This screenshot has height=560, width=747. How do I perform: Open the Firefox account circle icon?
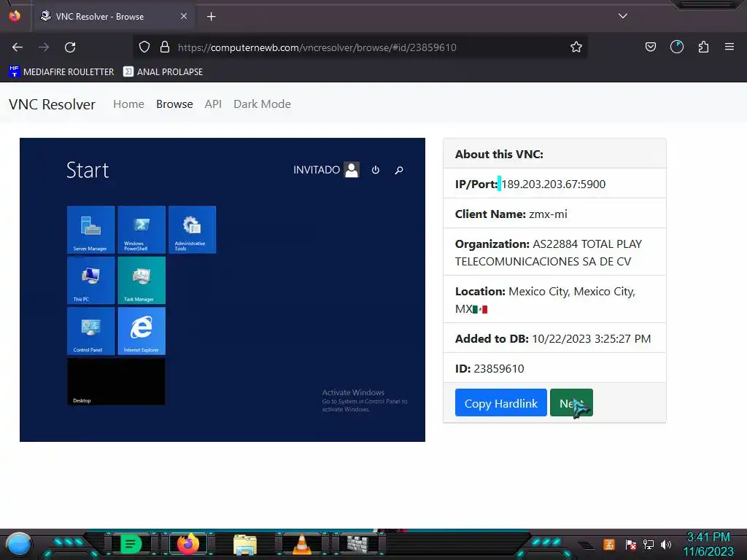click(x=676, y=47)
